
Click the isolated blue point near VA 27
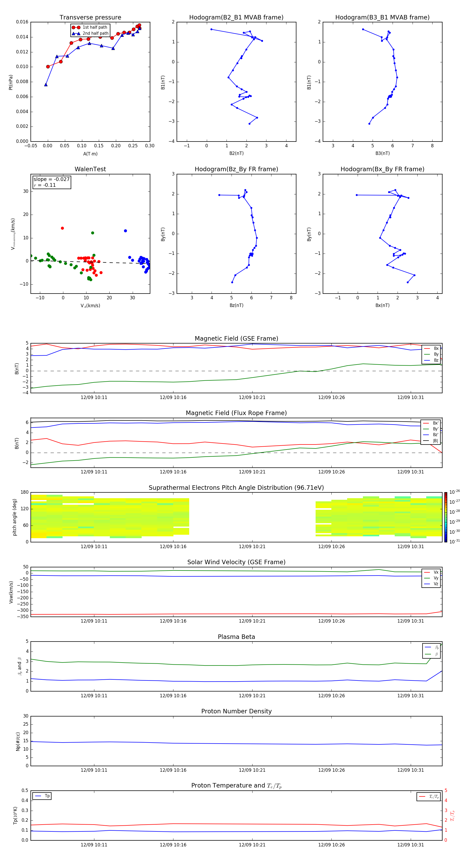(x=125, y=231)
